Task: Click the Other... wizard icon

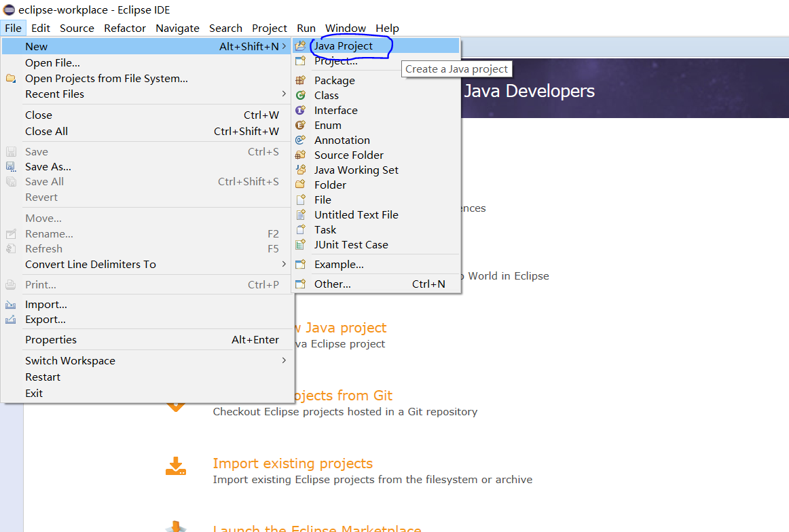Action: pos(300,284)
